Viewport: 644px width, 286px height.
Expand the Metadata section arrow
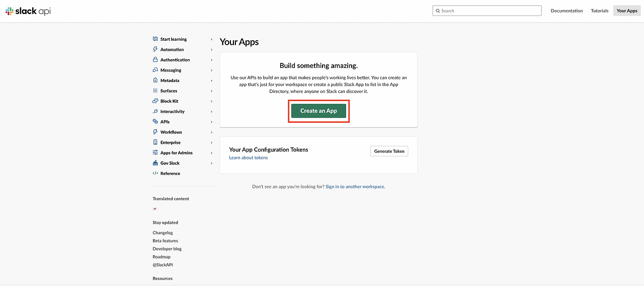pos(212,80)
